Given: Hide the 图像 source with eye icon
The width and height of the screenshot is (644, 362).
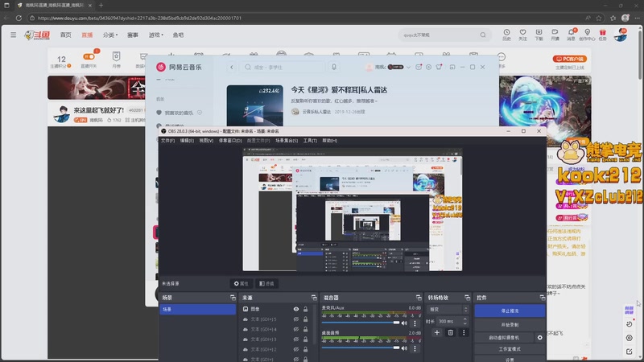Looking at the screenshot, I should [x=296, y=309].
